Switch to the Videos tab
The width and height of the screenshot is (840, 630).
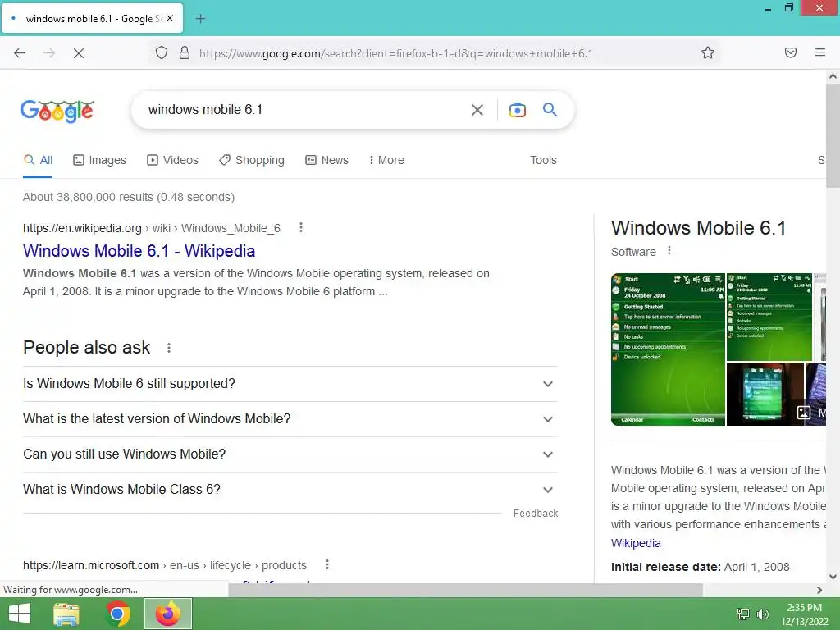pyautogui.click(x=172, y=160)
